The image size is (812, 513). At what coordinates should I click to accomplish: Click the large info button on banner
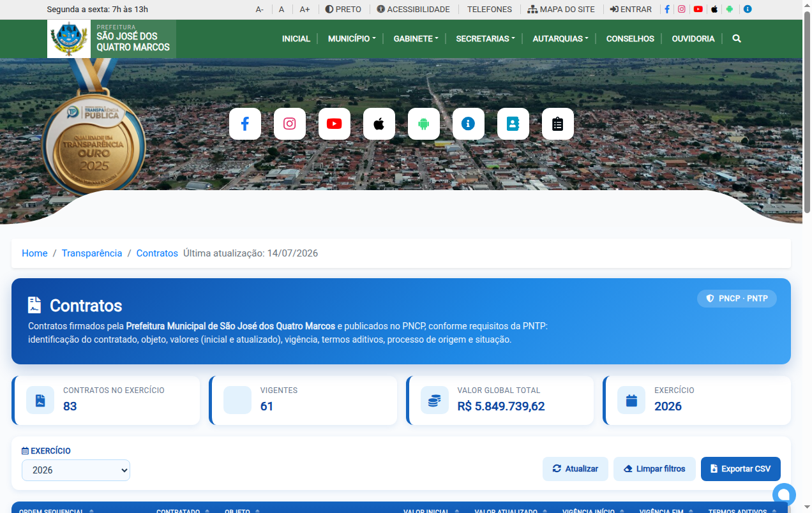coord(469,124)
